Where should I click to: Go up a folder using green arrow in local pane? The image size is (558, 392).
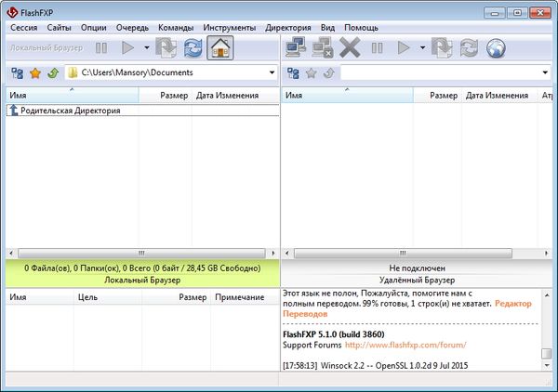click(x=52, y=72)
